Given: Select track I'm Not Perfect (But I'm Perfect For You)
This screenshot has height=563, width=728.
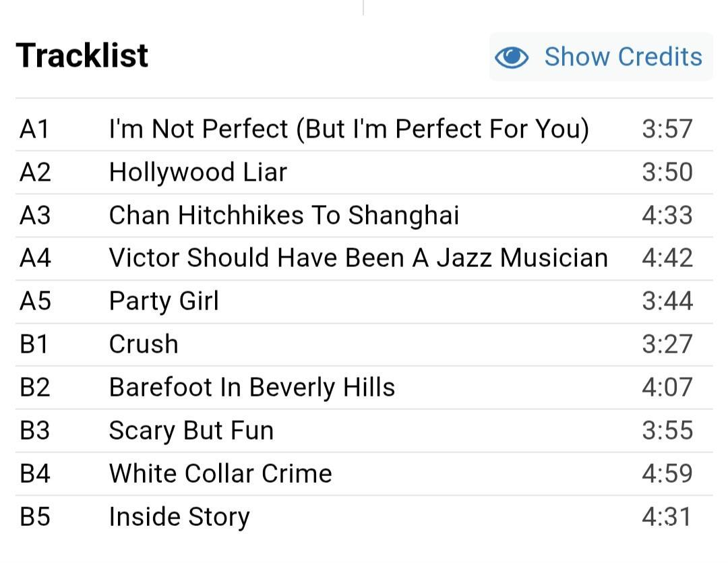Looking at the screenshot, I should coord(348,129).
